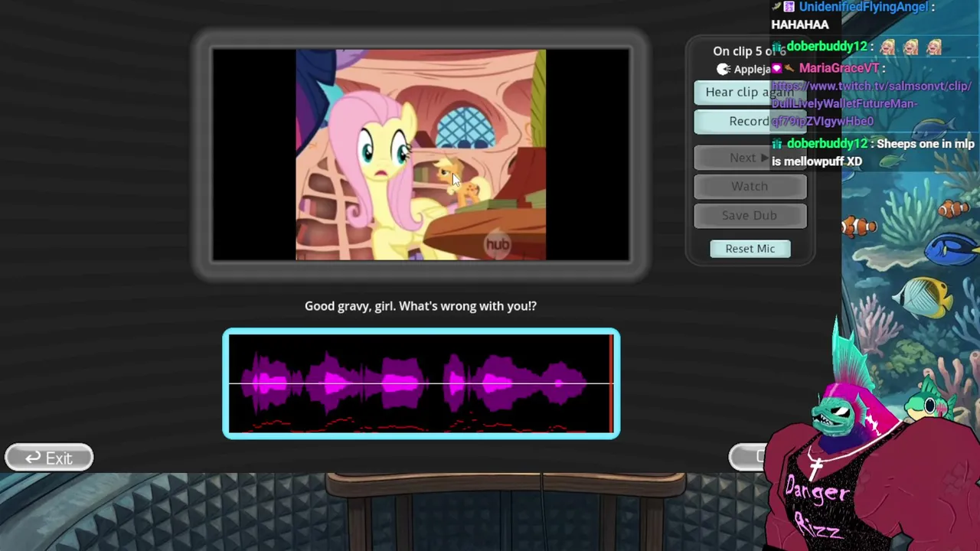Start recording with the Record button
The width and height of the screenshot is (980, 551).
tap(750, 122)
